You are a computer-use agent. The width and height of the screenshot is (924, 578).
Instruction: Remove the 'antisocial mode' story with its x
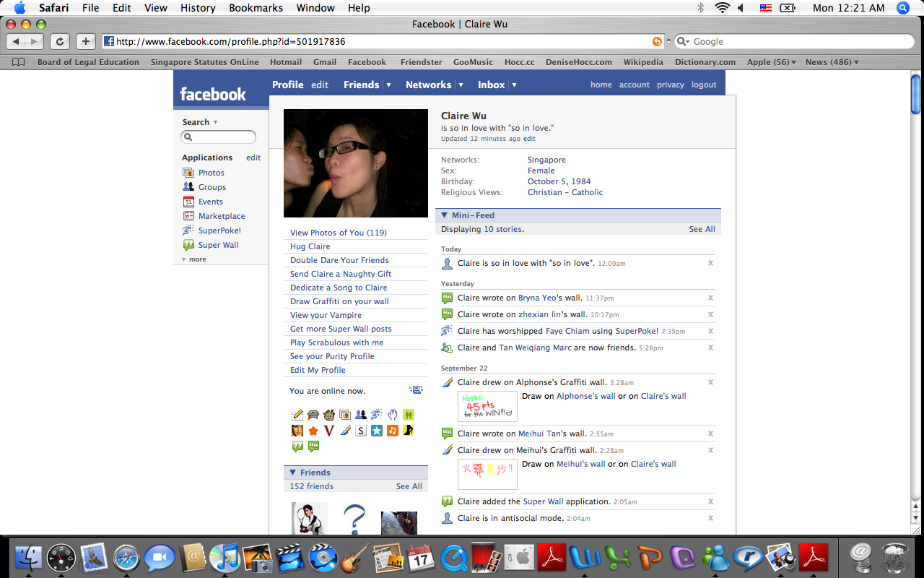point(710,518)
